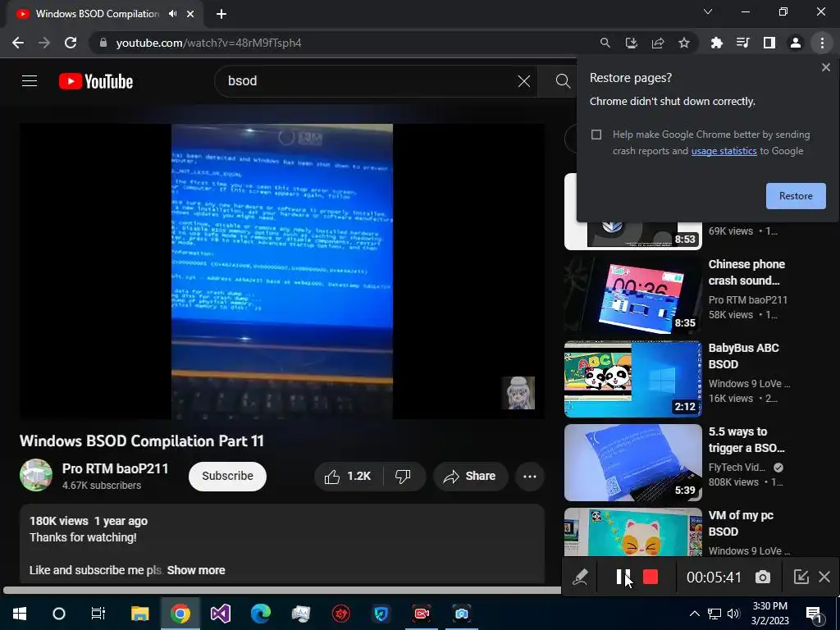Open Chrome extensions puzzle icon

click(x=716, y=43)
